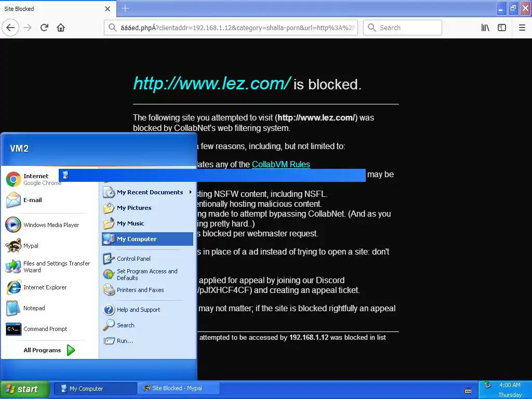Launch Internet Explorer
The width and height of the screenshot is (532, 399).
coord(37,287)
